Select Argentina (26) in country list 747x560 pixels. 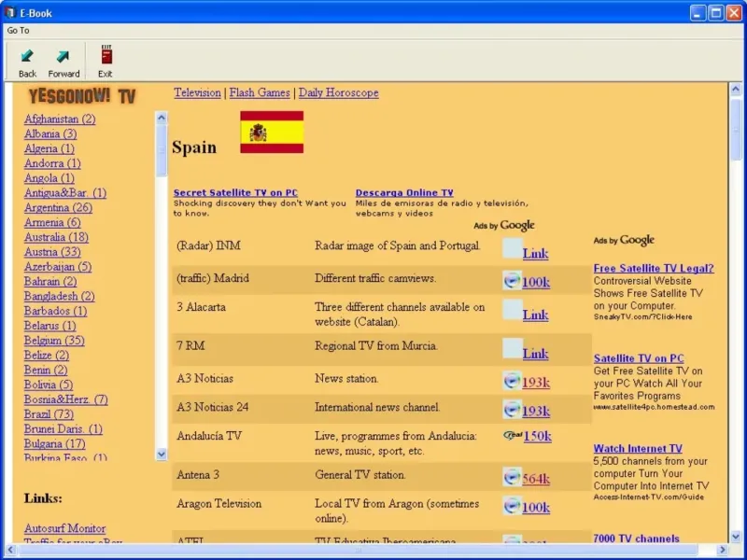58,207
